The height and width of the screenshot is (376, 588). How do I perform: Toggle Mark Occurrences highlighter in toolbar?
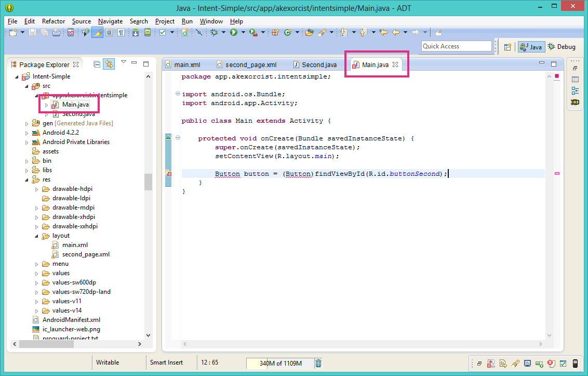point(97,33)
